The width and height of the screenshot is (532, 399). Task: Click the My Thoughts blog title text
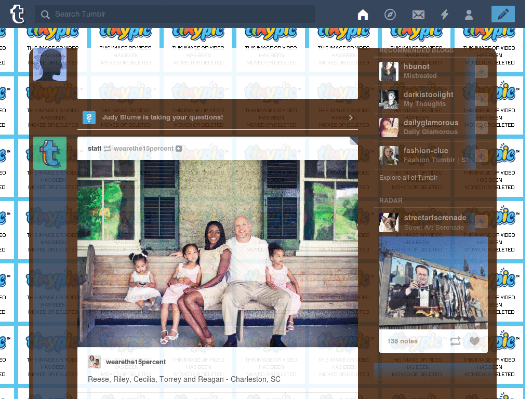pyautogui.click(x=425, y=104)
